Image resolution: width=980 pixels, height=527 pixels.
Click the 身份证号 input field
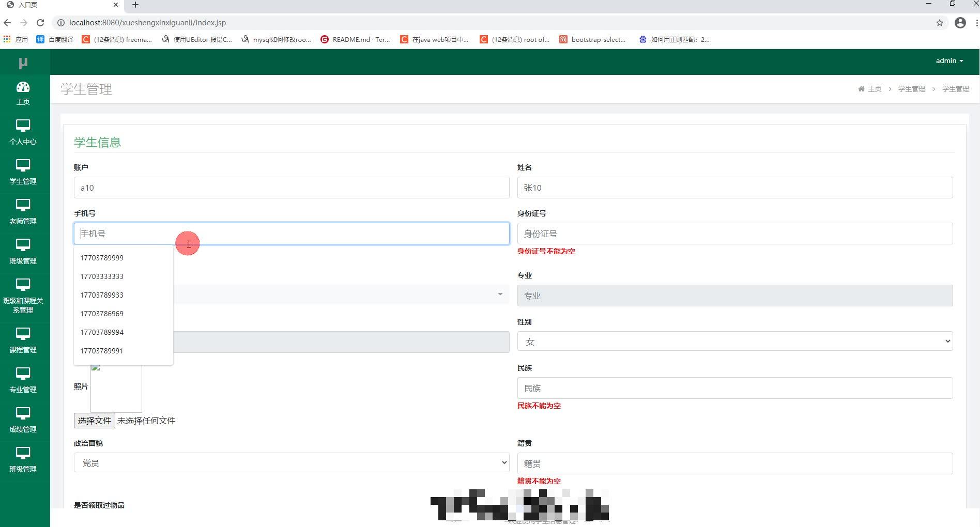click(735, 234)
